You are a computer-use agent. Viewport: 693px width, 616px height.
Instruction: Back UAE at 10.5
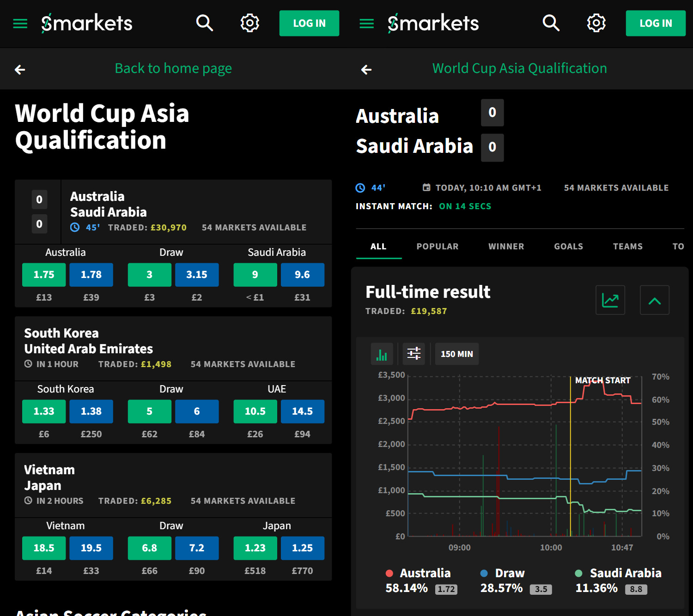tap(255, 411)
